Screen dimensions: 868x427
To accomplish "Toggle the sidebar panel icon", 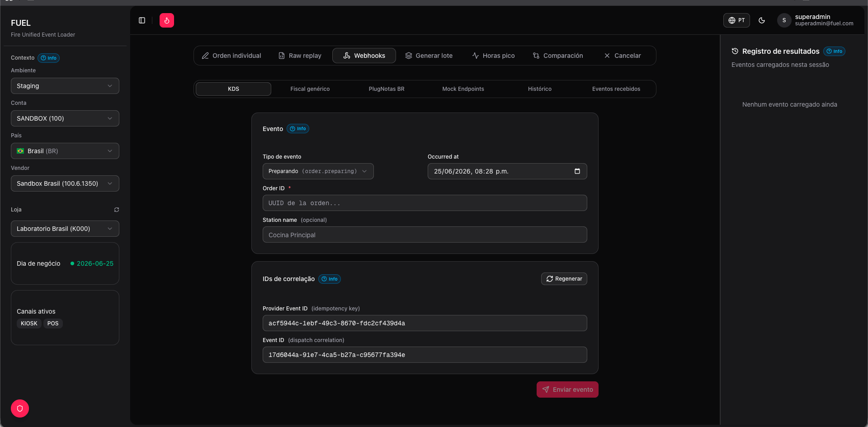I will coord(142,20).
